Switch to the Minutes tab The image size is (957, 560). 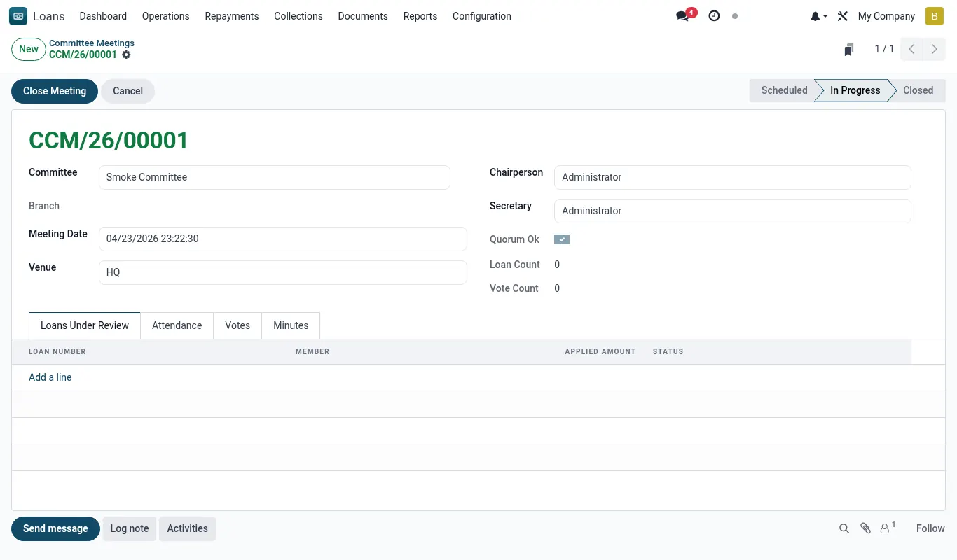291,325
